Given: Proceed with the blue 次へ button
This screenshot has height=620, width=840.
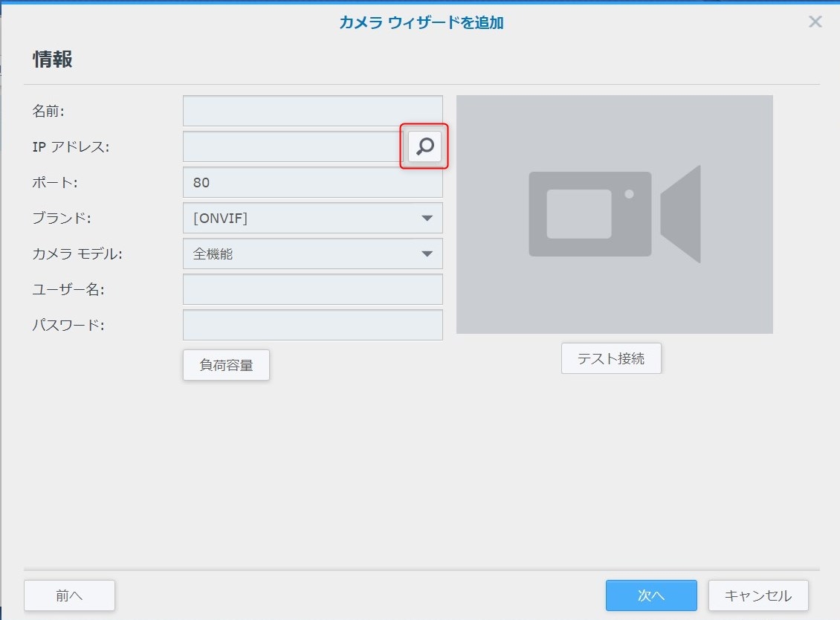Looking at the screenshot, I should (651, 595).
